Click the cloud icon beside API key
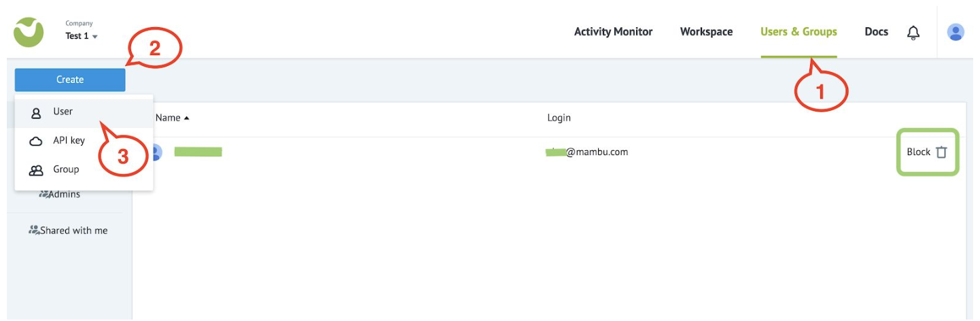 [36, 141]
